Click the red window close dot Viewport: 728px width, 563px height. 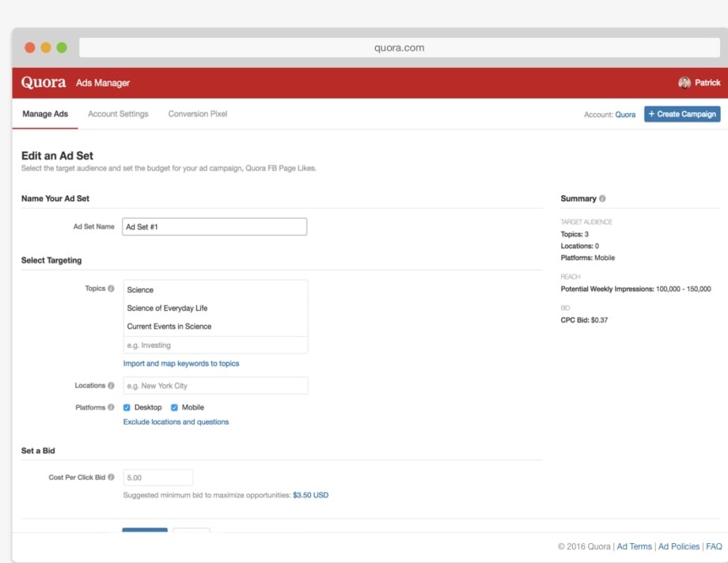(x=30, y=47)
